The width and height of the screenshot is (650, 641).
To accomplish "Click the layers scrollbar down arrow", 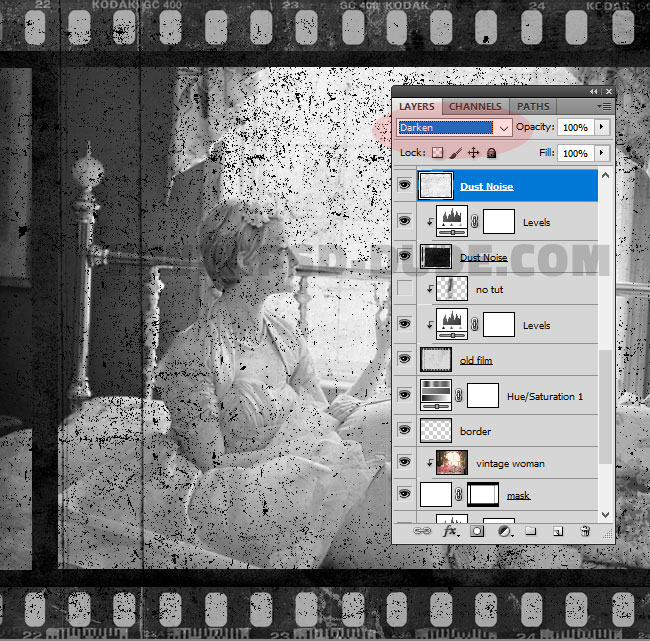I will (x=605, y=515).
